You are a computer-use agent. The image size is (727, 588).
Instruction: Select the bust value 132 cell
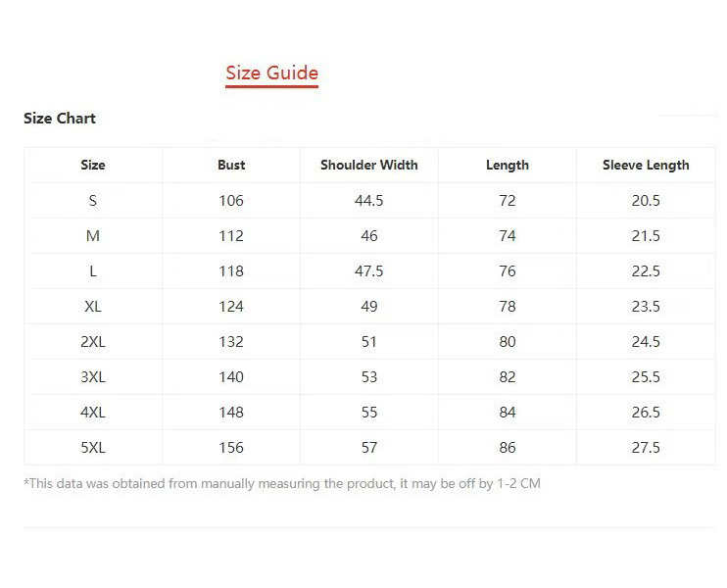(231, 342)
